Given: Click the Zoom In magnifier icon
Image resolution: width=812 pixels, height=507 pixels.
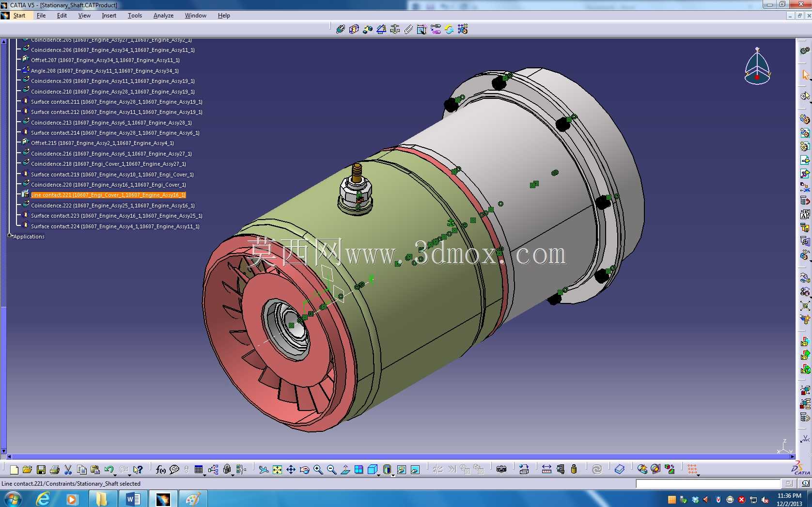Looking at the screenshot, I should click(x=318, y=469).
